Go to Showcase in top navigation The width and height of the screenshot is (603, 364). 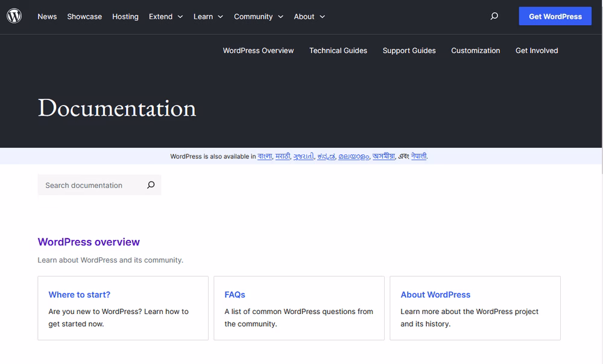[84, 16]
